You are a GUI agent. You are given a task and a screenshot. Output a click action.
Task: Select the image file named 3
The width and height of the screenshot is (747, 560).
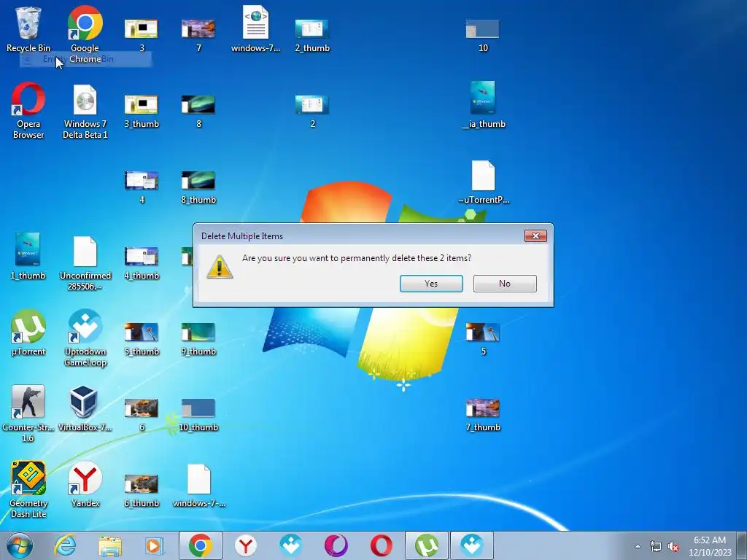pyautogui.click(x=142, y=35)
